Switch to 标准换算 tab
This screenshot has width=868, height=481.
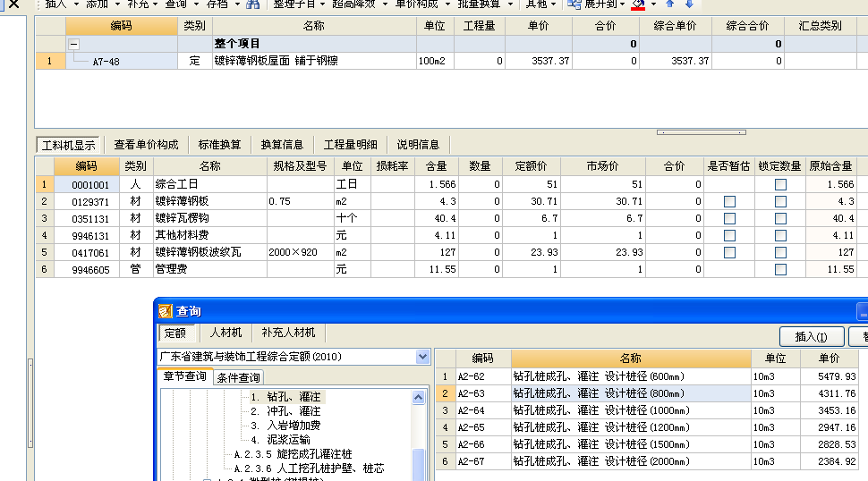[219, 145]
